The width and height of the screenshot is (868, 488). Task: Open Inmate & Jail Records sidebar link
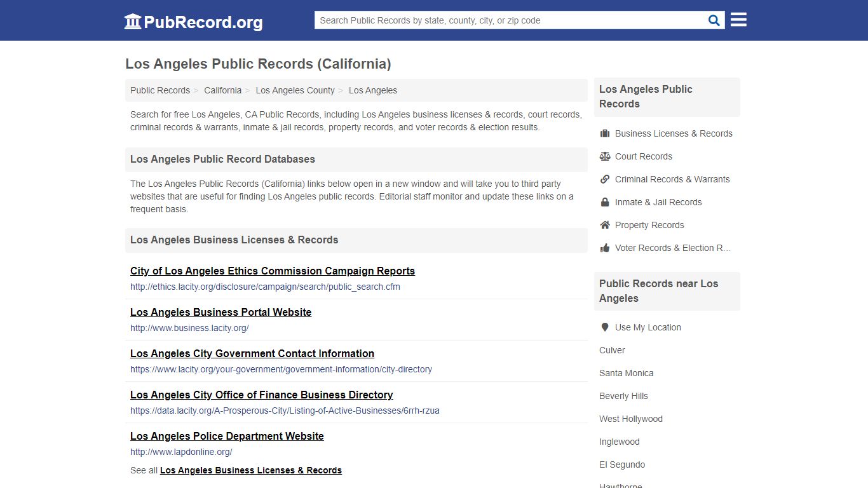[658, 202]
